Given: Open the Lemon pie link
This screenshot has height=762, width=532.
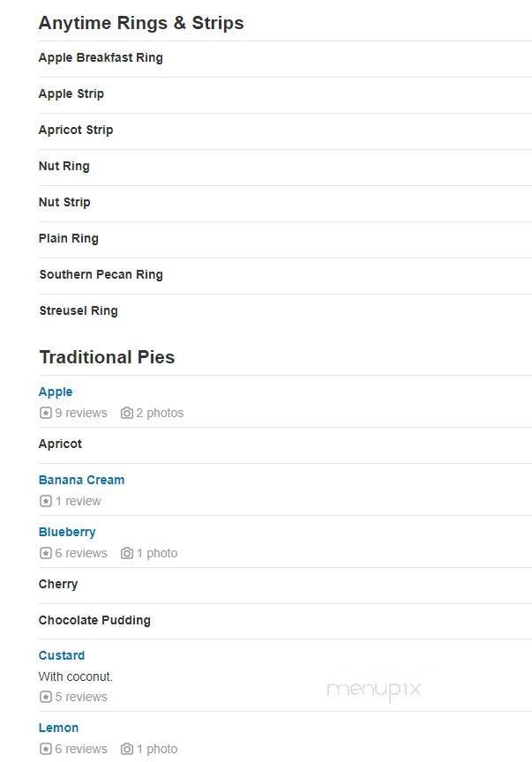Looking at the screenshot, I should [58, 728].
